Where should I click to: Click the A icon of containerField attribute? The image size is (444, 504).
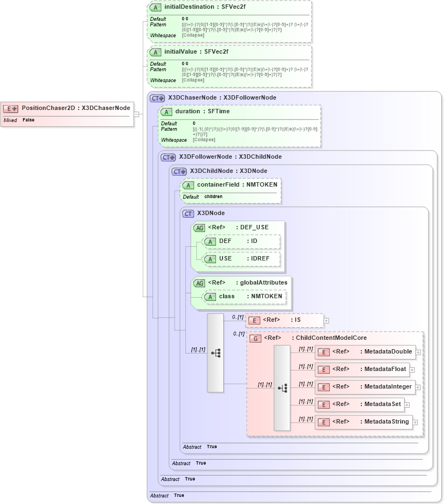coord(188,185)
